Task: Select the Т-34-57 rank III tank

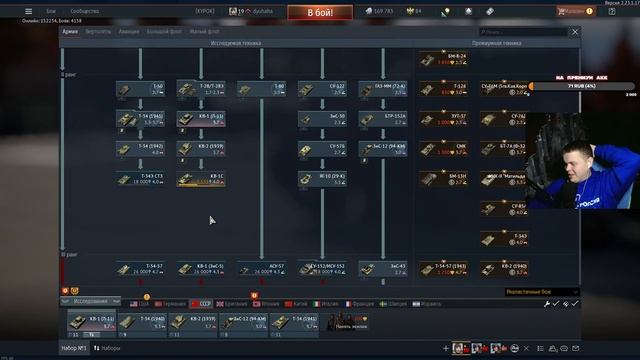Action: coord(140,269)
